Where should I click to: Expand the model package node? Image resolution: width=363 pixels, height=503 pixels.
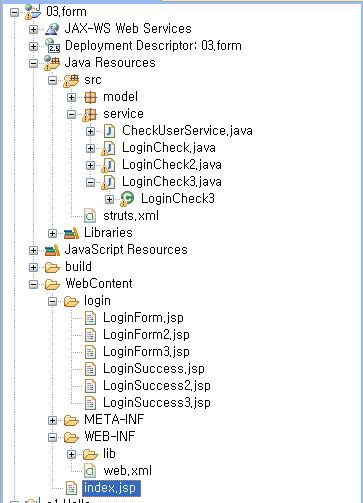click(71, 97)
